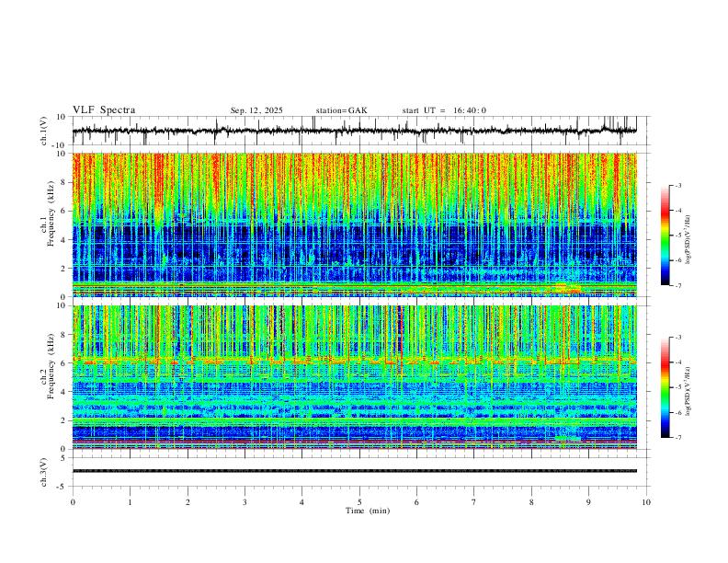The width and height of the screenshot is (728, 563).
Task: Click the ch.1 color scale bar
Action: click(665, 236)
